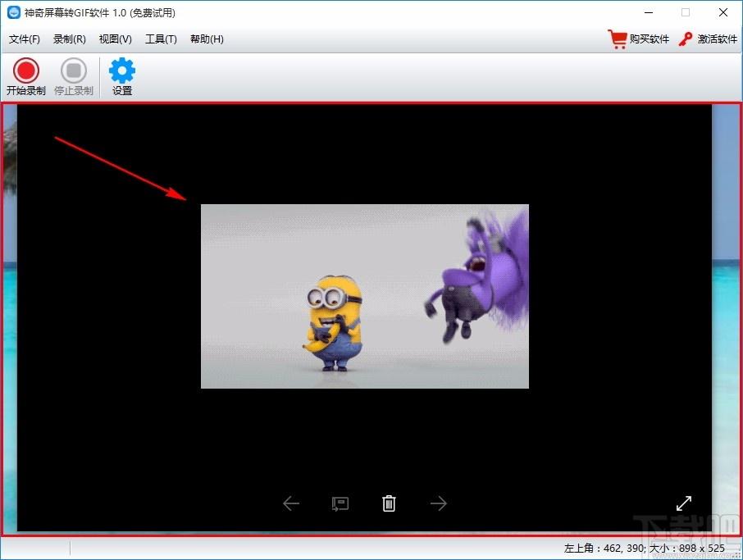The width and height of the screenshot is (743, 560).
Task: Go to next image with right arrow
Action: [438, 503]
